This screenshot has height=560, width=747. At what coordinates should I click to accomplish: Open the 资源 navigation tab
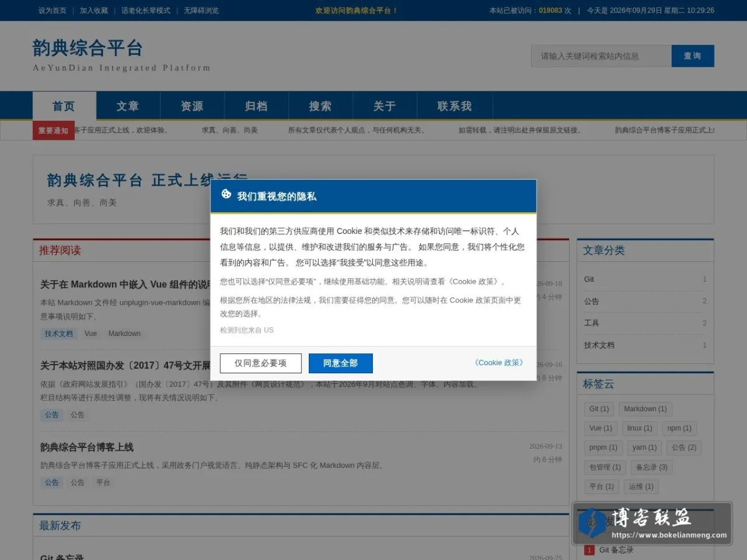point(192,106)
